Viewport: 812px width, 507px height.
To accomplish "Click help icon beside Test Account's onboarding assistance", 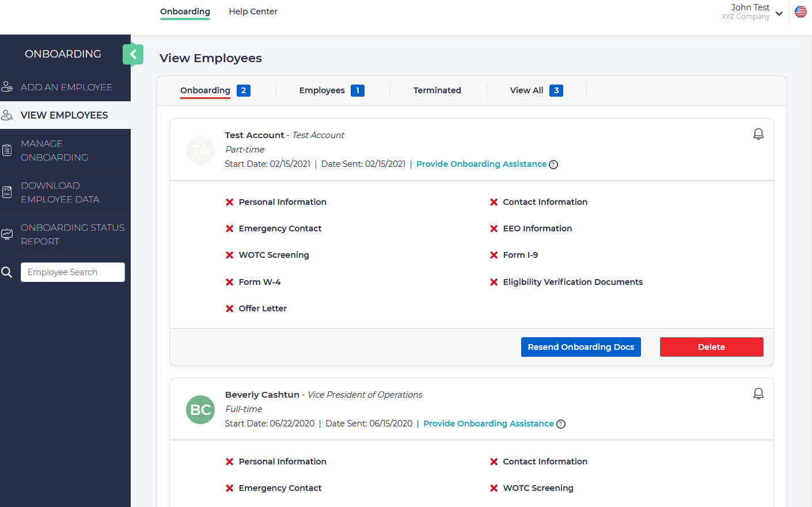I will coord(553,165).
